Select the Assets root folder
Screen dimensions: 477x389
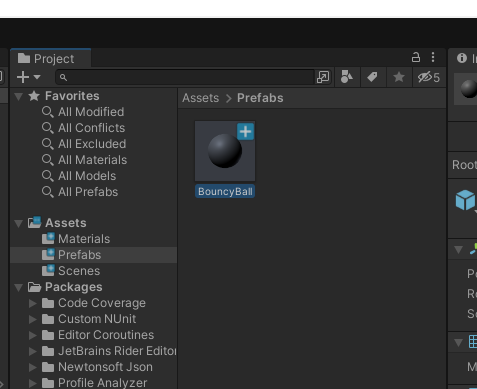[66, 223]
